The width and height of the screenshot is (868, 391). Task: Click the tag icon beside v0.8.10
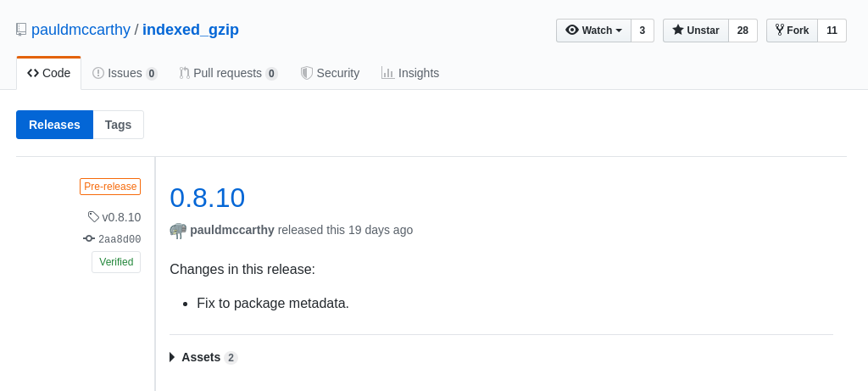tap(93, 216)
